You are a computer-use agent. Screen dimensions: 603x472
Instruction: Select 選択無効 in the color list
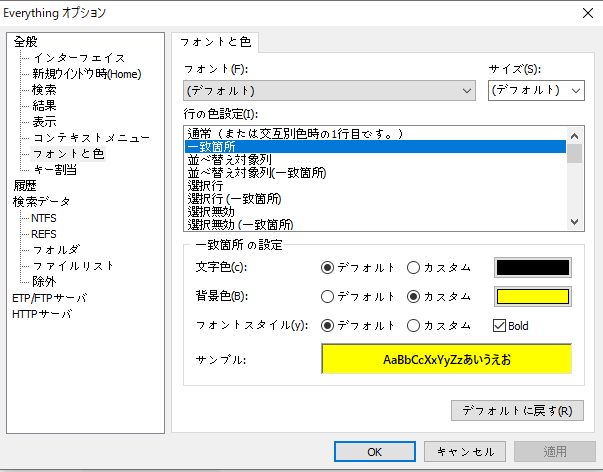[x=375, y=212]
